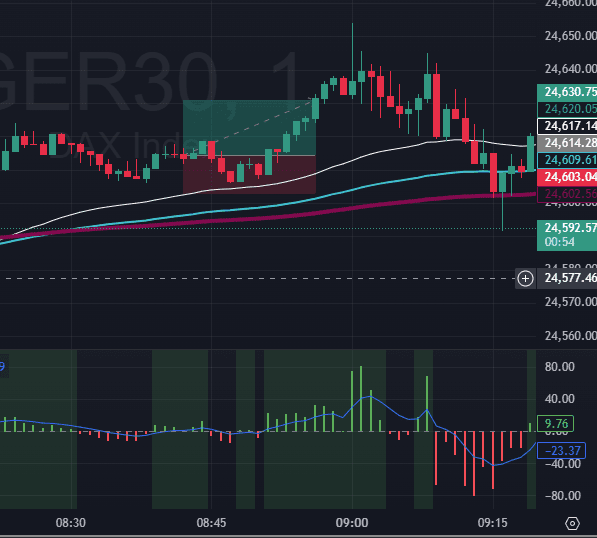Click the -80.00 indicator scale label
Image resolution: width=597 pixels, height=538 pixels.
pyautogui.click(x=562, y=496)
